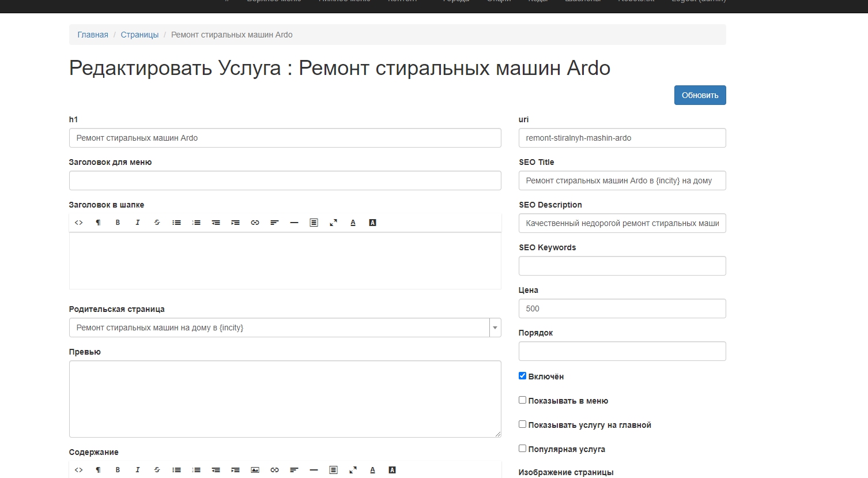Apply bold in Заголовок в шапке editor

click(118, 223)
